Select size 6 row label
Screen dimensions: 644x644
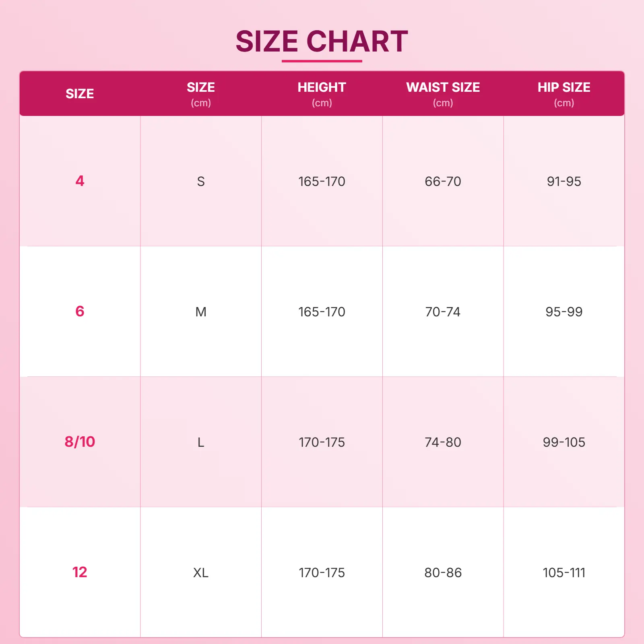pos(80,312)
